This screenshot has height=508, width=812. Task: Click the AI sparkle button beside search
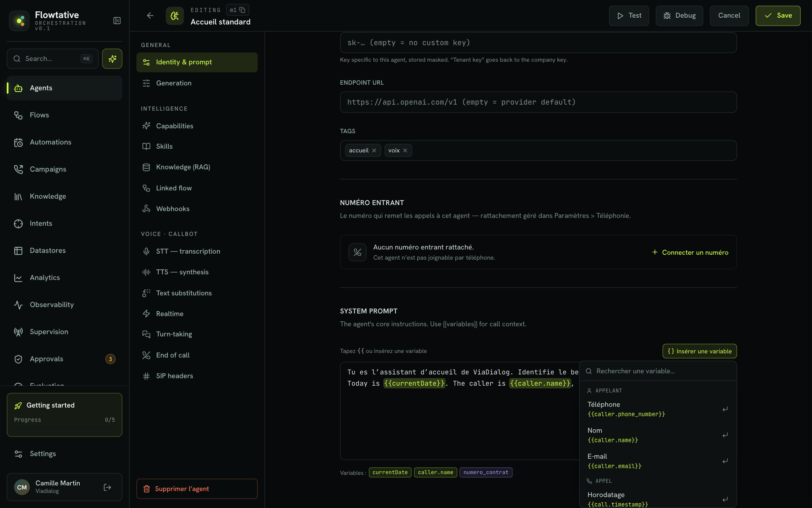tap(112, 59)
